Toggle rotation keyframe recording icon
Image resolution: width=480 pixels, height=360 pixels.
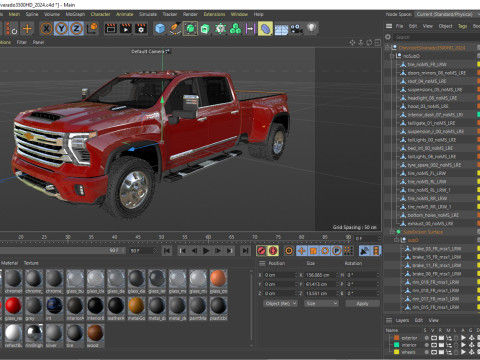pyautogui.click(x=325, y=251)
